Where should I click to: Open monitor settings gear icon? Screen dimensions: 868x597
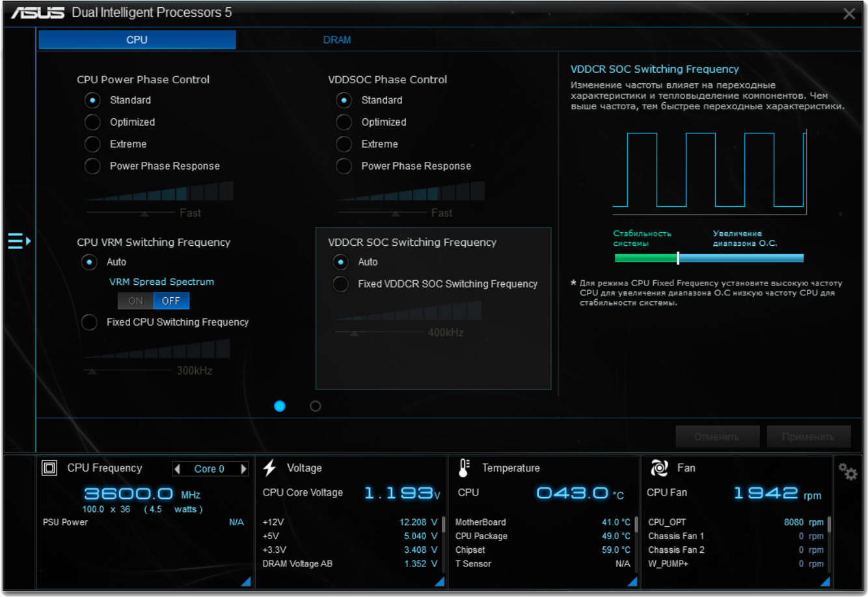848,471
